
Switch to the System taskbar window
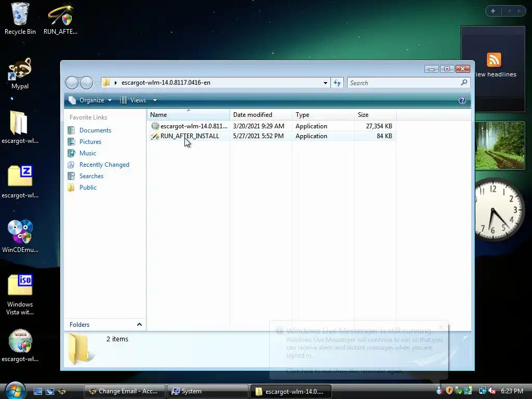pos(208,391)
